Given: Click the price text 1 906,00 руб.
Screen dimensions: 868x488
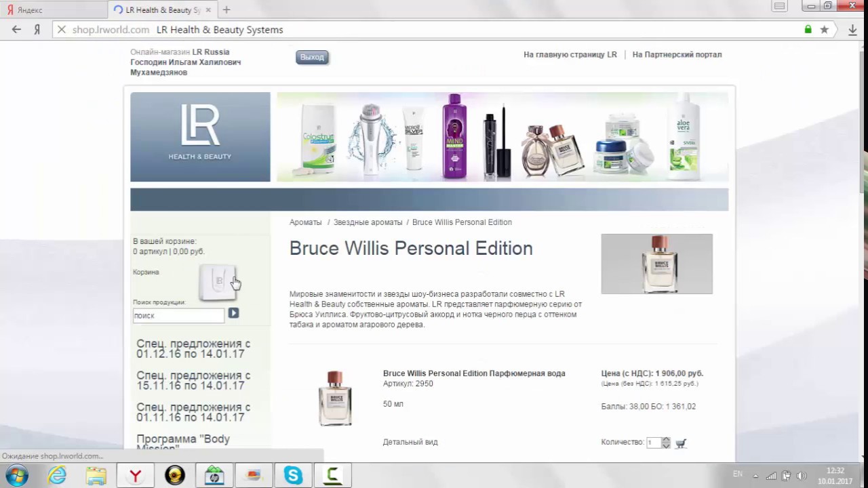Looking at the screenshot, I should (679, 373).
